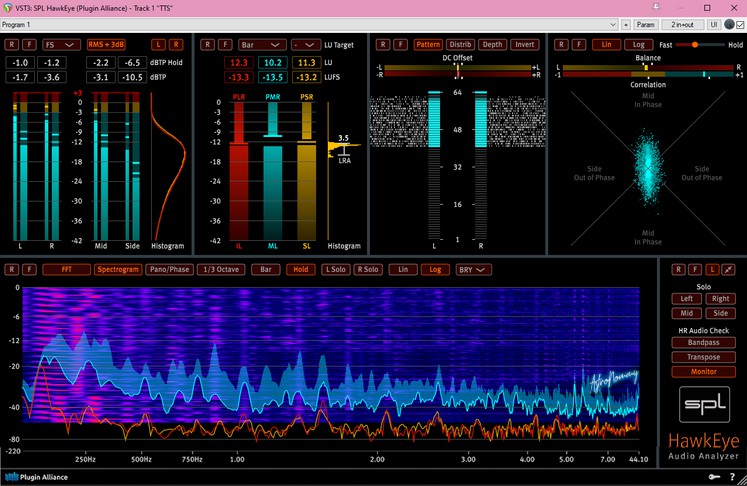The width and height of the screenshot is (747, 486).
Task: Click the pin window icon in title bar
Action: pos(656,8)
